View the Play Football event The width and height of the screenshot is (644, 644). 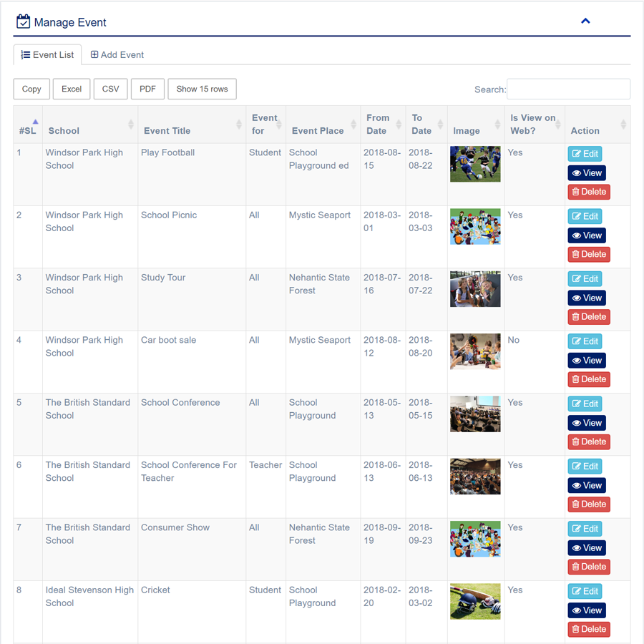coord(587,173)
